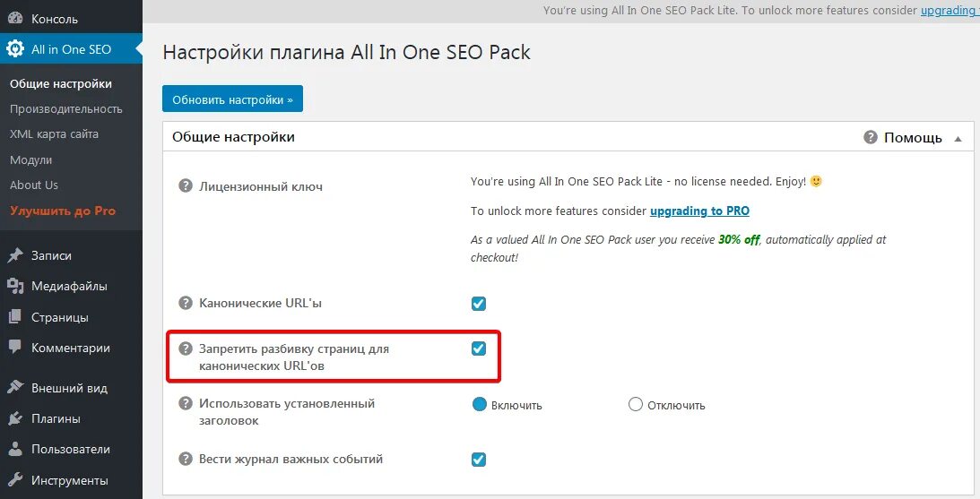The width and height of the screenshot is (980, 499).
Task: Uncheck Вести журнал важных событий checkbox
Action: coord(479,460)
